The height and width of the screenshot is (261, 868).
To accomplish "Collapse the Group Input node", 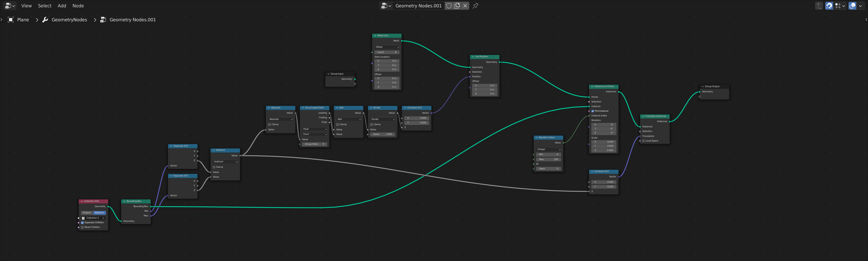I will pyautogui.click(x=328, y=74).
